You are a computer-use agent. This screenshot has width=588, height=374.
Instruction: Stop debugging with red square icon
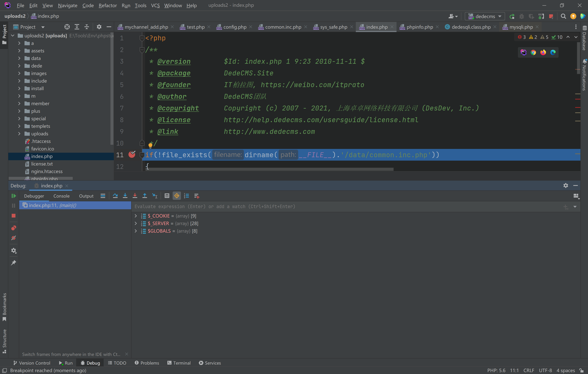click(x=13, y=215)
